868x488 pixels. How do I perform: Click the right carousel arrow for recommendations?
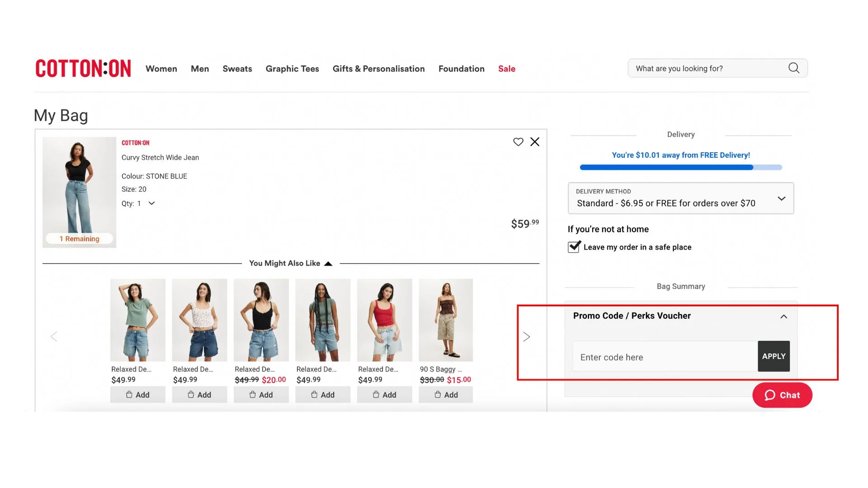[x=526, y=336]
